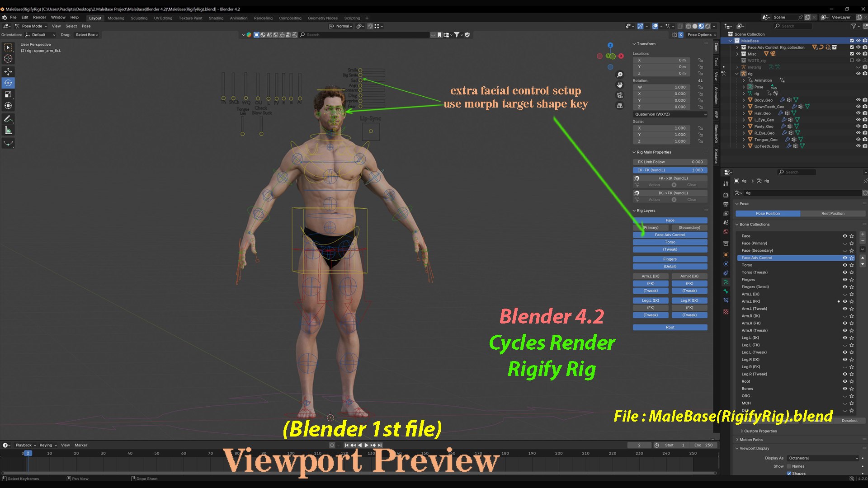The height and width of the screenshot is (488, 868).
Task: Pick the Transform tool in left toolbar
Action: click(x=8, y=106)
